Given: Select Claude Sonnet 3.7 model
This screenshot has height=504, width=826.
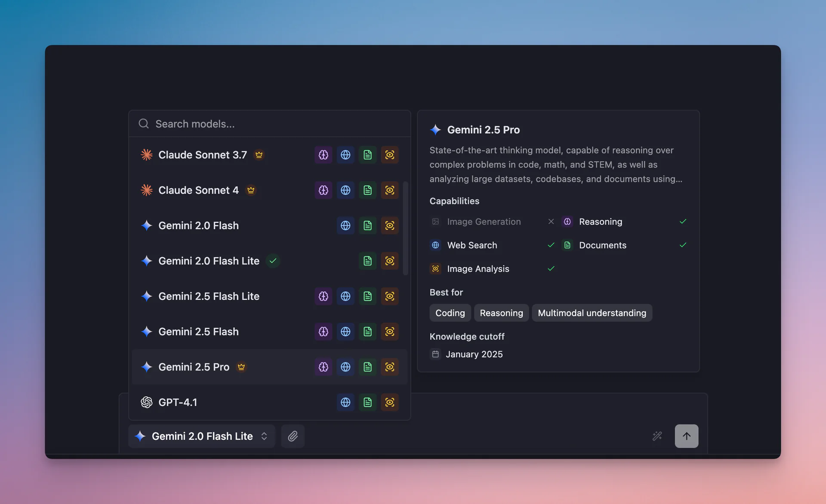Looking at the screenshot, I should 269,155.
